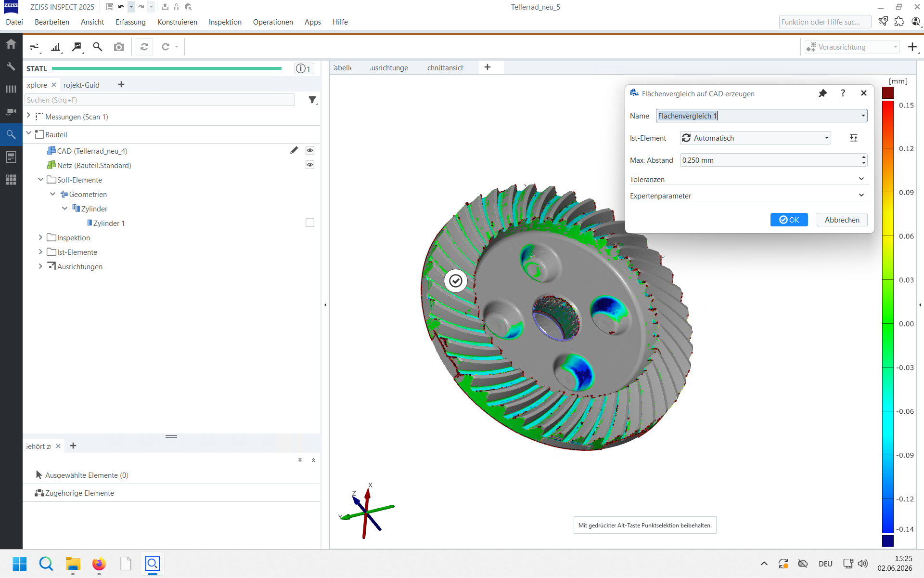Viewport: 924px width, 578px height.
Task: Click the bottom dark blue legend swatch
Action: [x=888, y=541]
